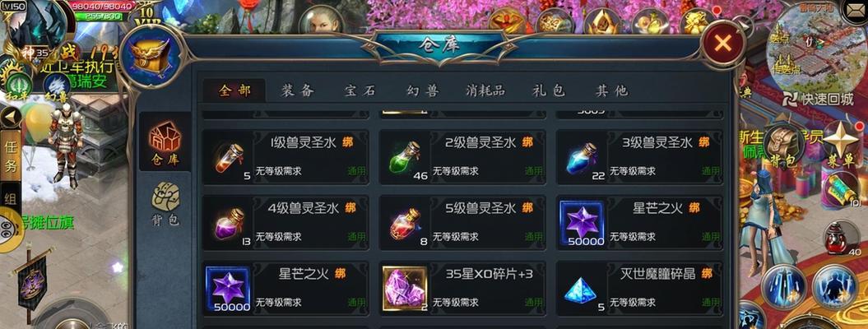868x329 pixels.
Task: Pick the 灭世魔瞳碎晶 pyramid crystal
Action: (x=638, y=288)
